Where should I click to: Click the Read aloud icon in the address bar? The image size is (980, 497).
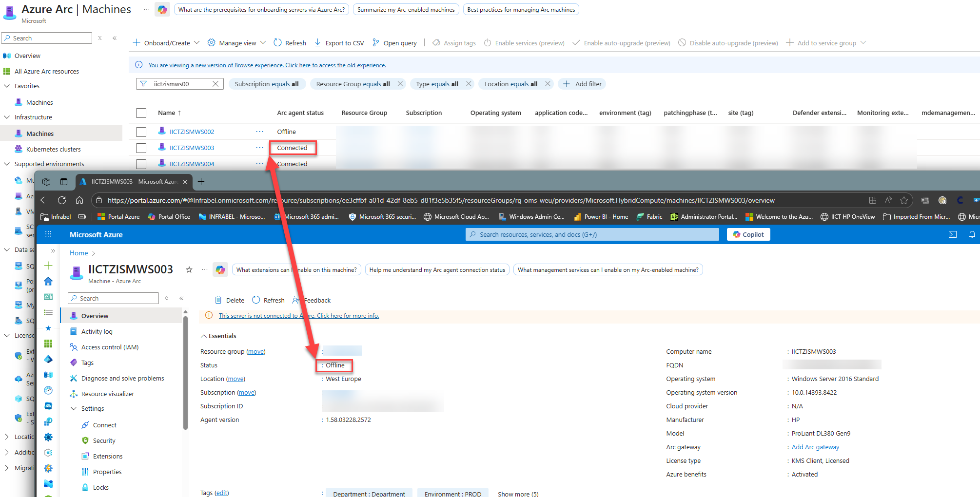coord(888,200)
